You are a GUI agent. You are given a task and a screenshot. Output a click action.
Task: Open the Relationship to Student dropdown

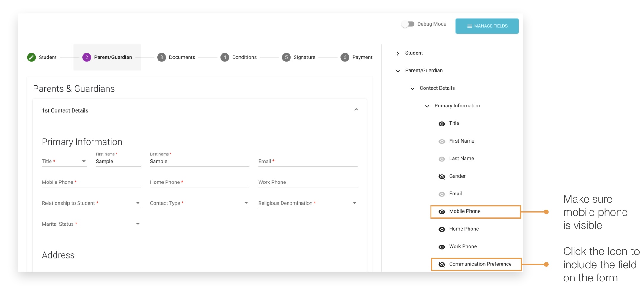click(138, 203)
